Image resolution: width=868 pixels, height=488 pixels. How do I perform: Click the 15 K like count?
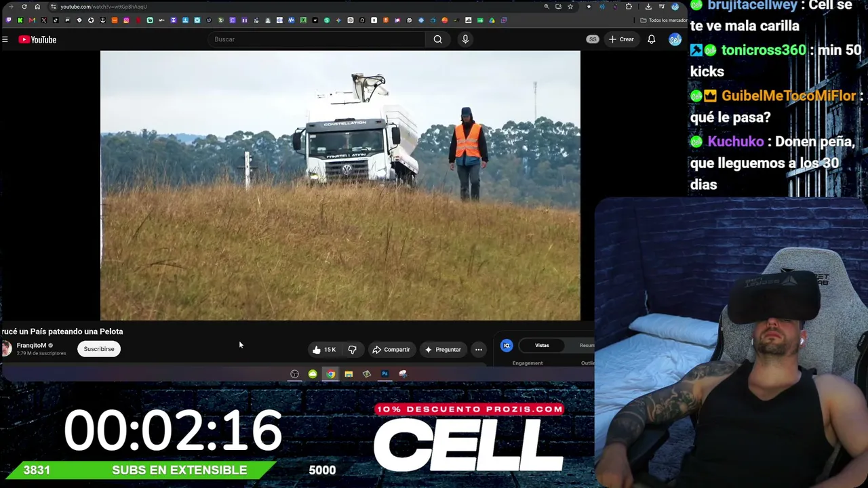point(330,350)
